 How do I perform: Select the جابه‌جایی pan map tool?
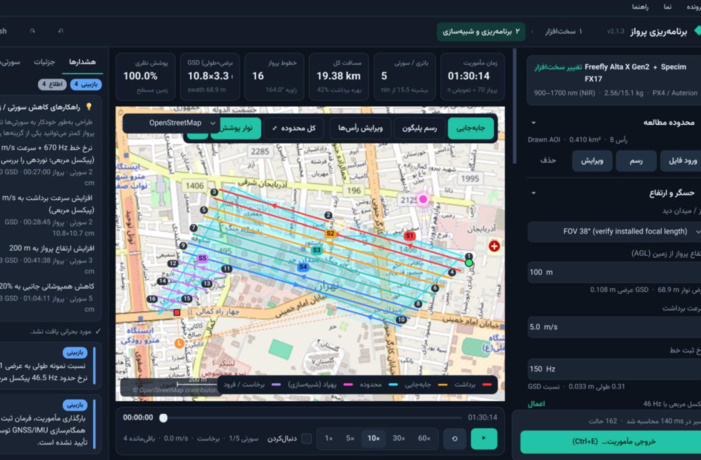[x=471, y=128]
